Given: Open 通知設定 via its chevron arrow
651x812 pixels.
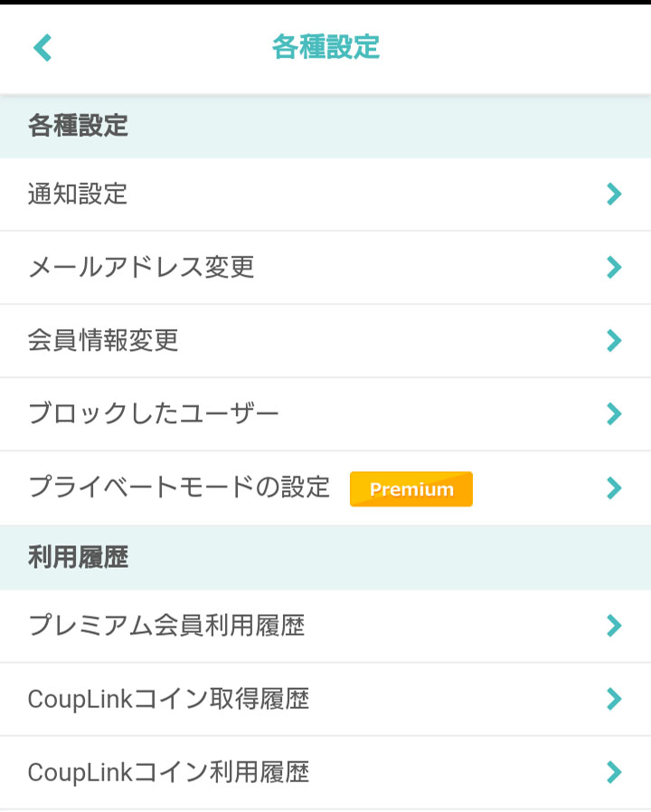Looking at the screenshot, I should (614, 194).
